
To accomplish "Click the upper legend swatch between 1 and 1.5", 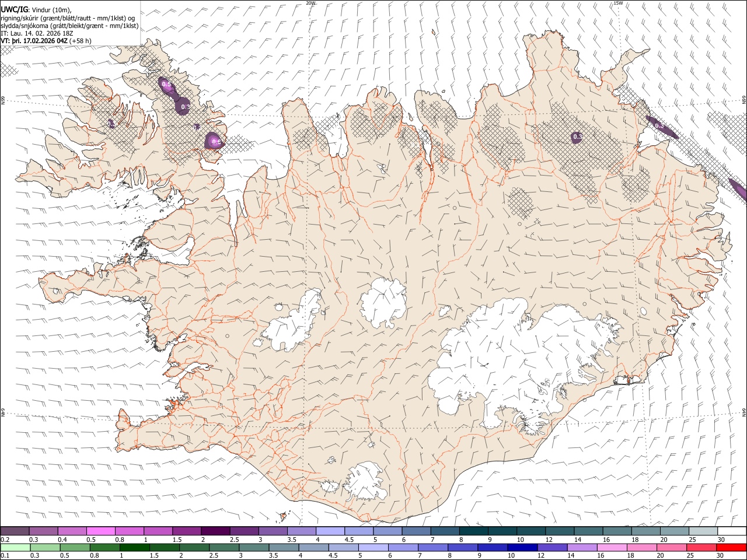I will point(158,531).
